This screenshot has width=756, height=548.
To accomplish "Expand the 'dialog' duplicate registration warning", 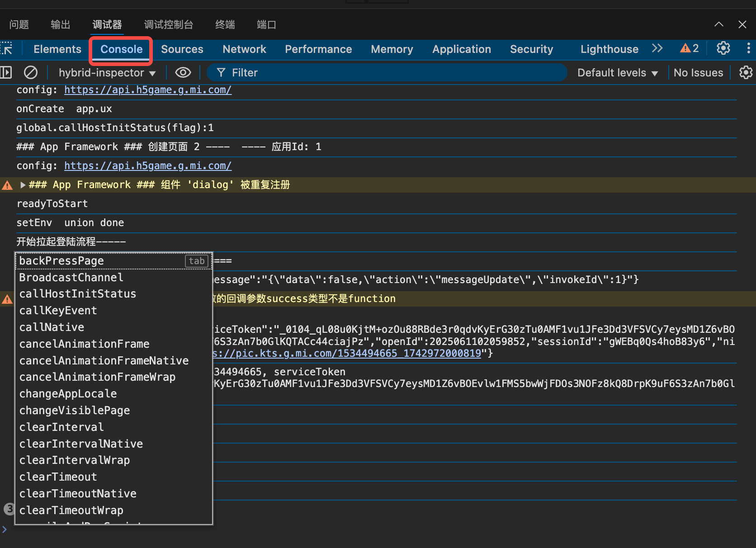I will [x=23, y=185].
